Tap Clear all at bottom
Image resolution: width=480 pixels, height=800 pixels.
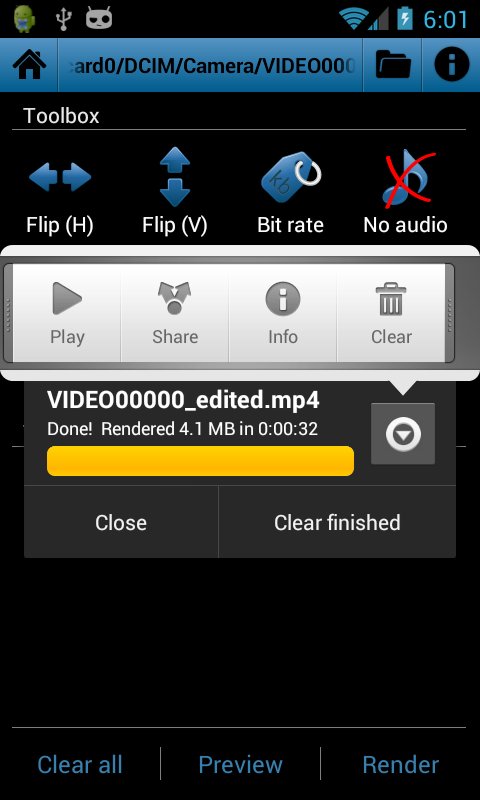80,764
